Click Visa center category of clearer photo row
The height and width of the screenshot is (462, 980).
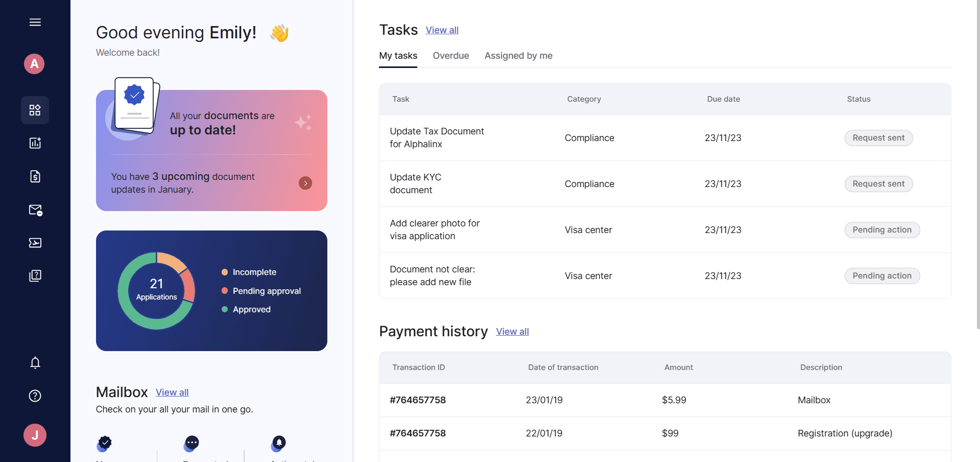[588, 230]
